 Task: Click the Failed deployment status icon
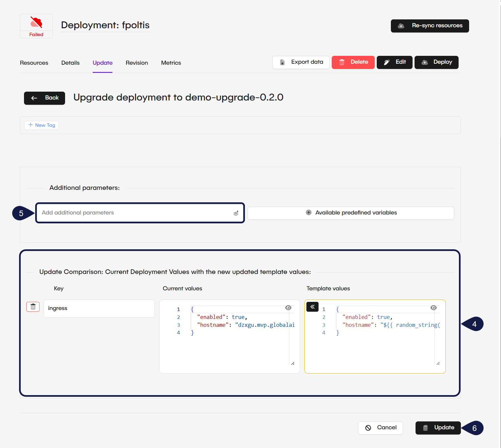(36, 23)
